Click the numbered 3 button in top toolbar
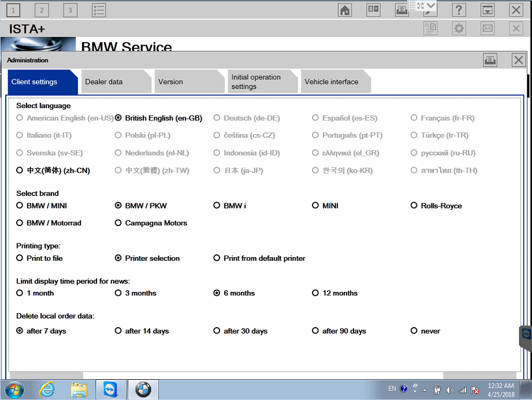532x400 pixels. click(x=70, y=10)
